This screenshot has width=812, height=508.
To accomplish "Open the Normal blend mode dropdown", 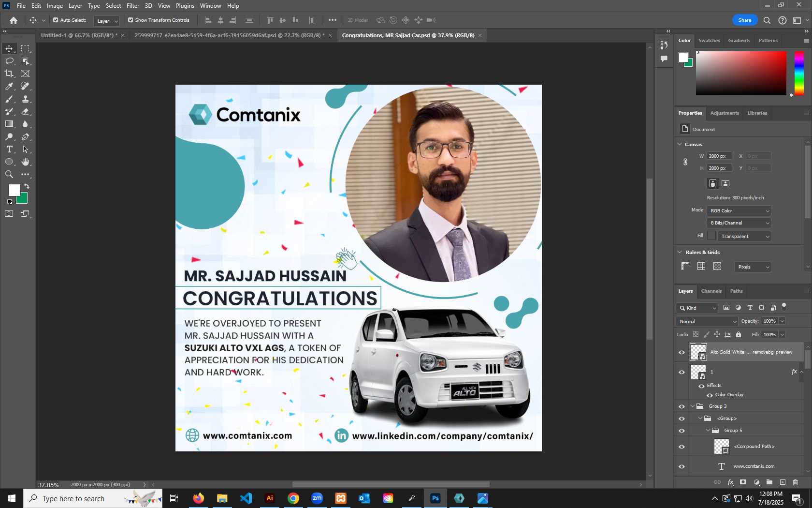I will click(x=707, y=322).
